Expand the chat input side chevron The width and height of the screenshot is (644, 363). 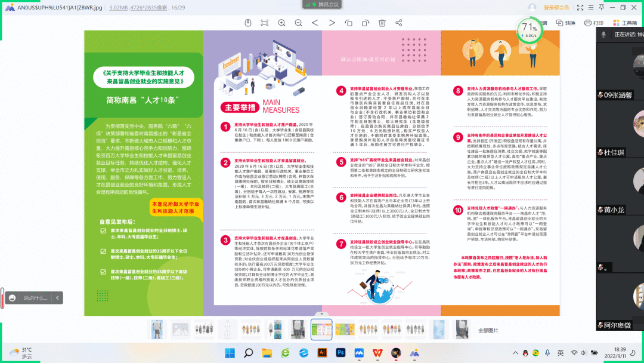point(57,297)
